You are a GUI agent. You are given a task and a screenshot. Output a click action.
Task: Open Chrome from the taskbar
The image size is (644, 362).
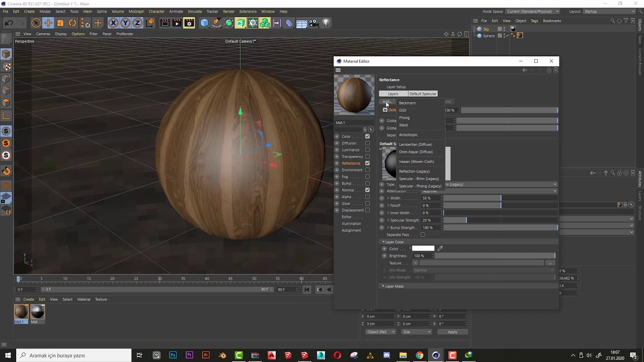420,355
